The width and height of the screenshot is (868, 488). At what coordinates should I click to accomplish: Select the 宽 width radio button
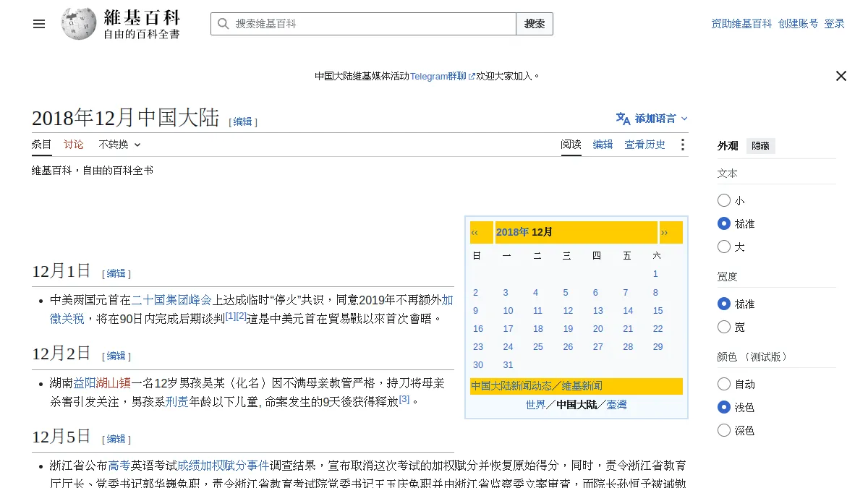click(x=724, y=327)
